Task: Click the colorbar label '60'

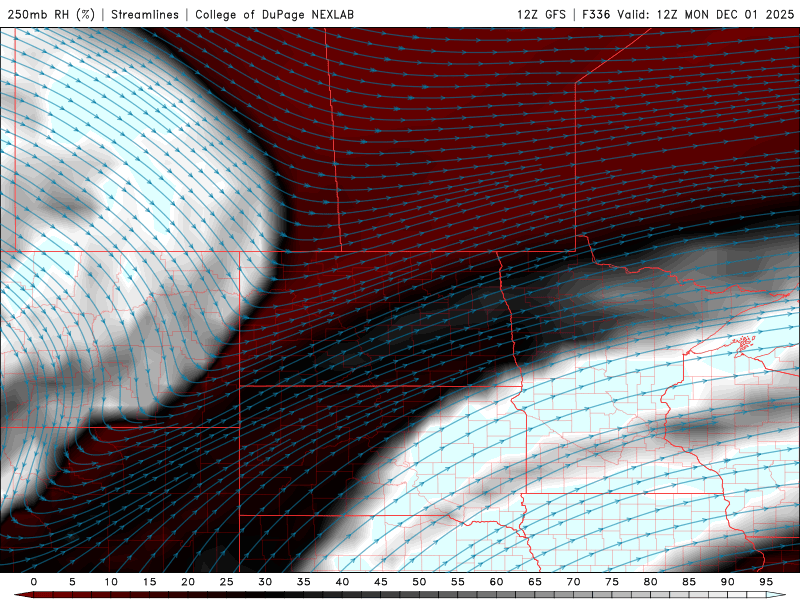Action: click(x=496, y=582)
